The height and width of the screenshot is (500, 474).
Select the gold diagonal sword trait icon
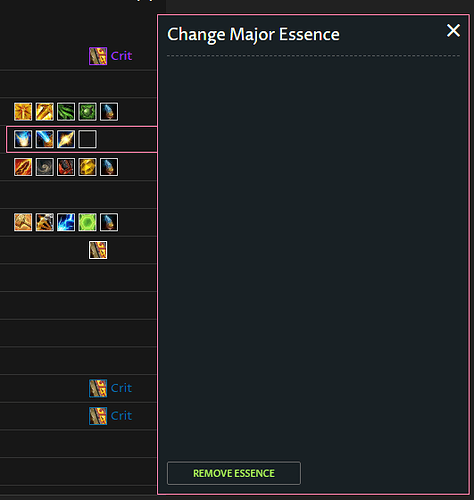[x=45, y=112]
